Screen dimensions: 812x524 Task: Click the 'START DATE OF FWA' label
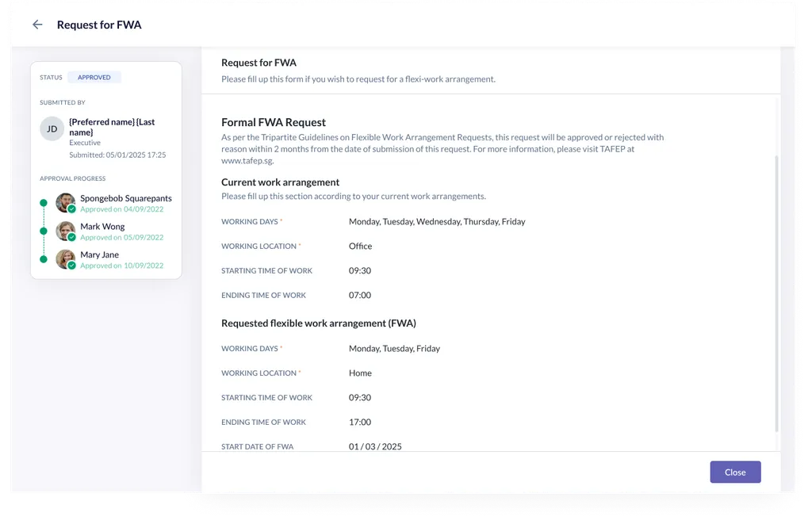pyautogui.click(x=258, y=446)
